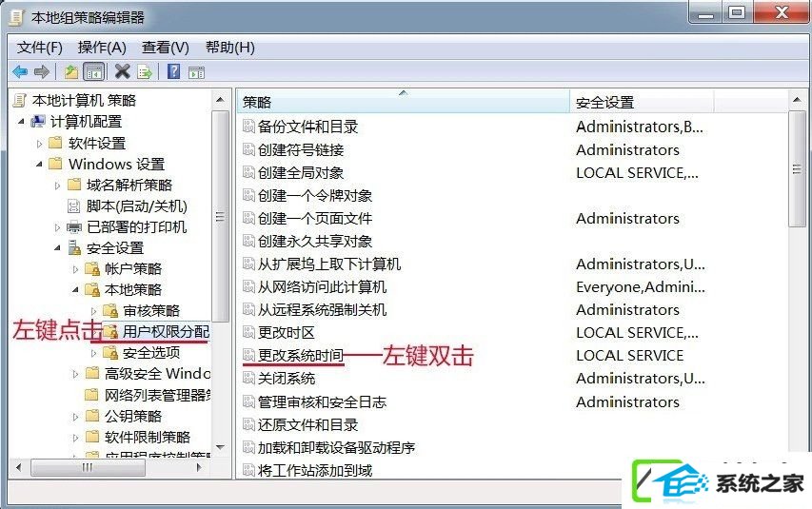Screen dimensions: 812x509
Task: Expand the 帐户策略 tree node
Action: (x=75, y=269)
